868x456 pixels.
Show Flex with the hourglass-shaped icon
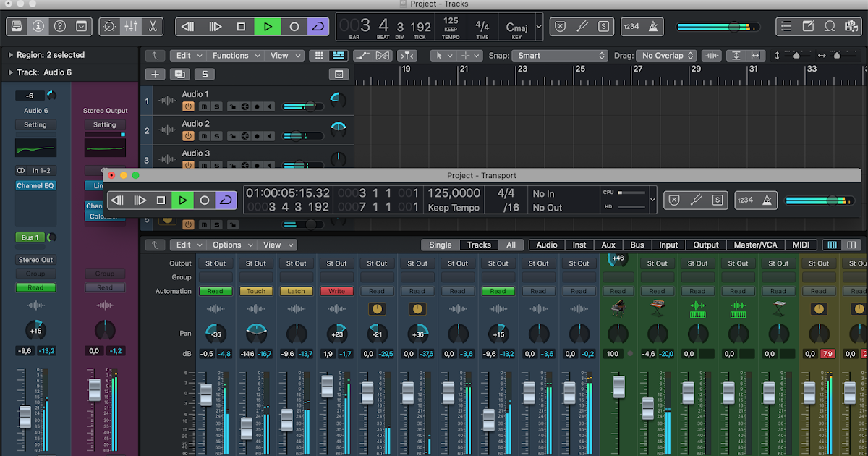[383, 56]
